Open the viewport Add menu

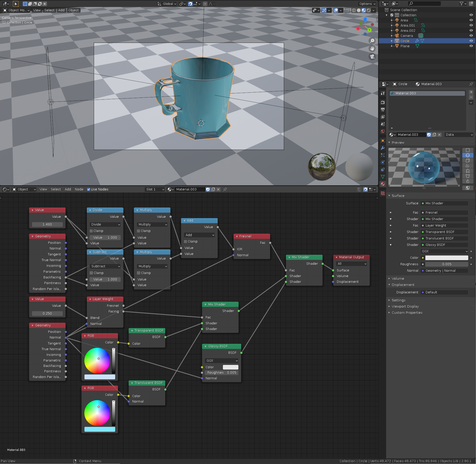point(61,10)
